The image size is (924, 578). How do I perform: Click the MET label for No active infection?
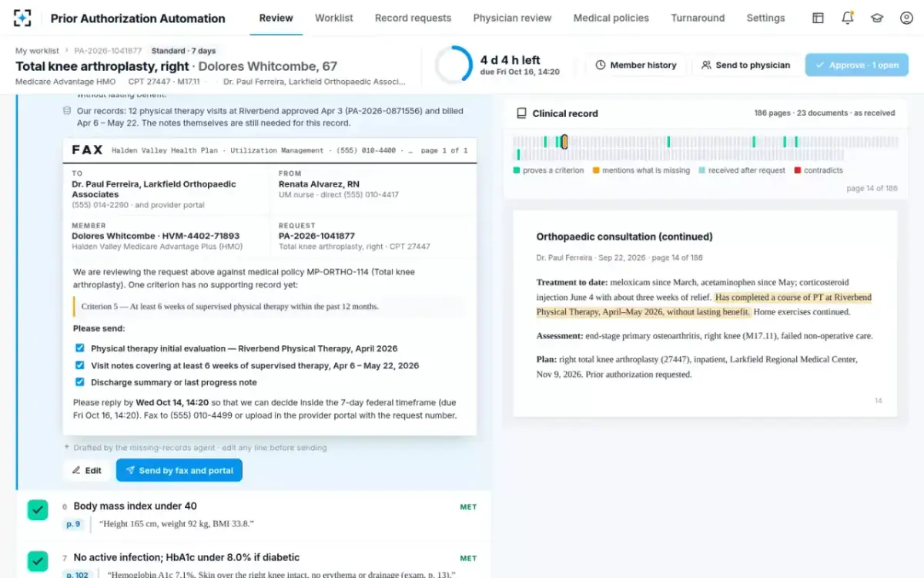coord(468,558)
